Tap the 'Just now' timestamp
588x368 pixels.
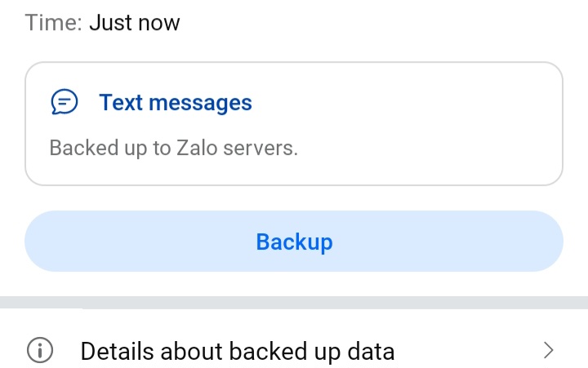tap(134, 22)
